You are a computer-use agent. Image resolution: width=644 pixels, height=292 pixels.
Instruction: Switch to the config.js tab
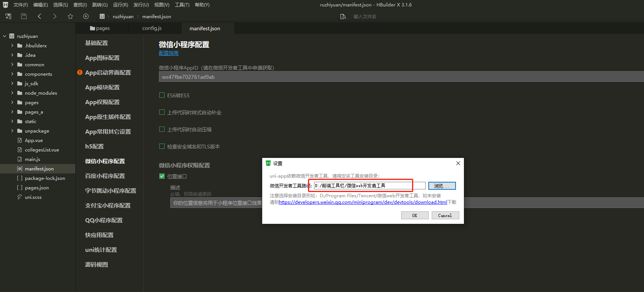pyautogui.click(x=152, y=28)
